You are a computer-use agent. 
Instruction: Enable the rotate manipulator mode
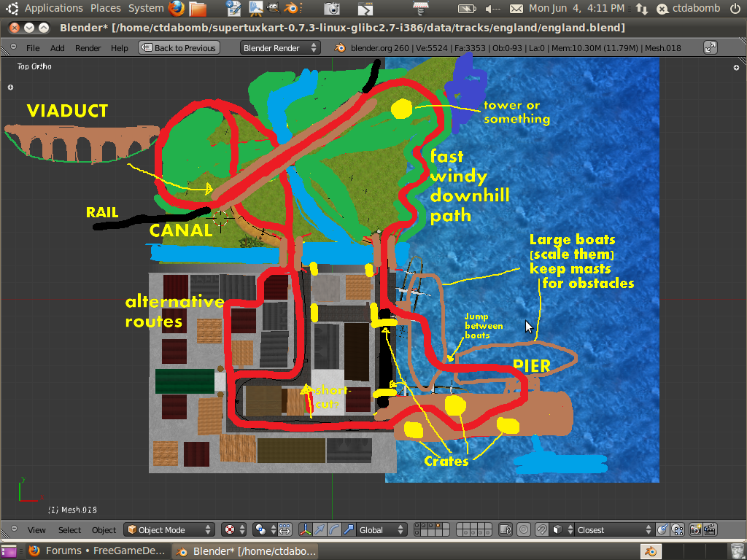[334, 530]
